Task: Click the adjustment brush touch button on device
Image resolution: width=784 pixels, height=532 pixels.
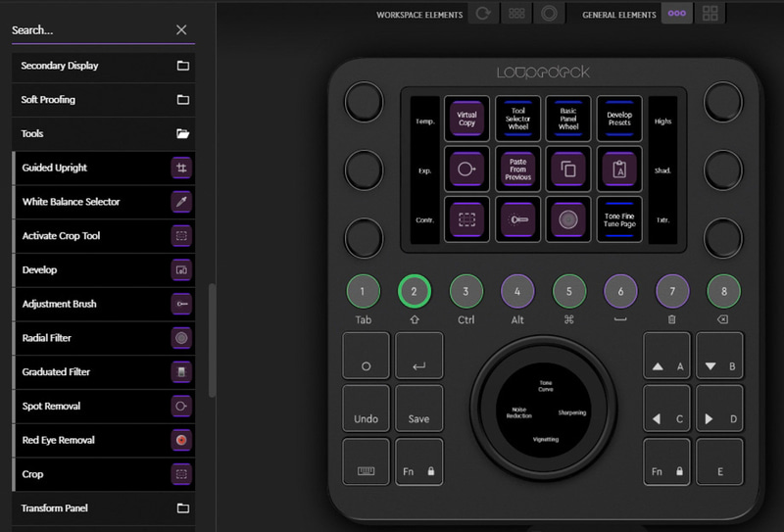Action: [x=517, y=219]
